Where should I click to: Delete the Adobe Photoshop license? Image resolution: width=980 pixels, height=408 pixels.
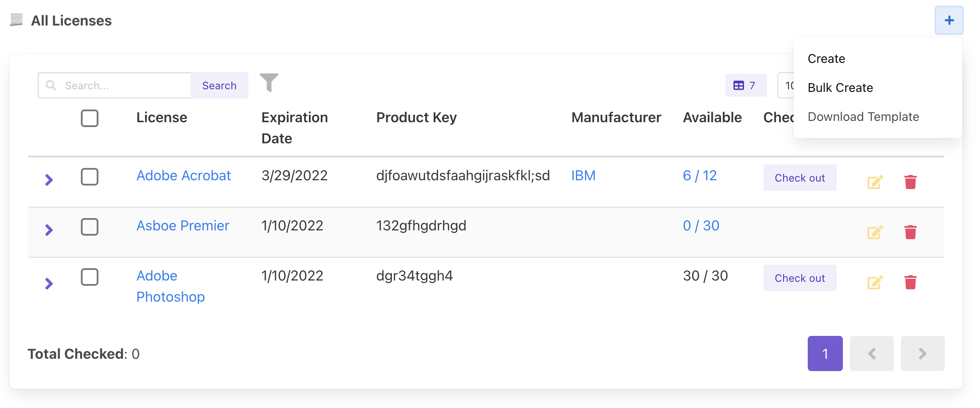coord(910,282)
